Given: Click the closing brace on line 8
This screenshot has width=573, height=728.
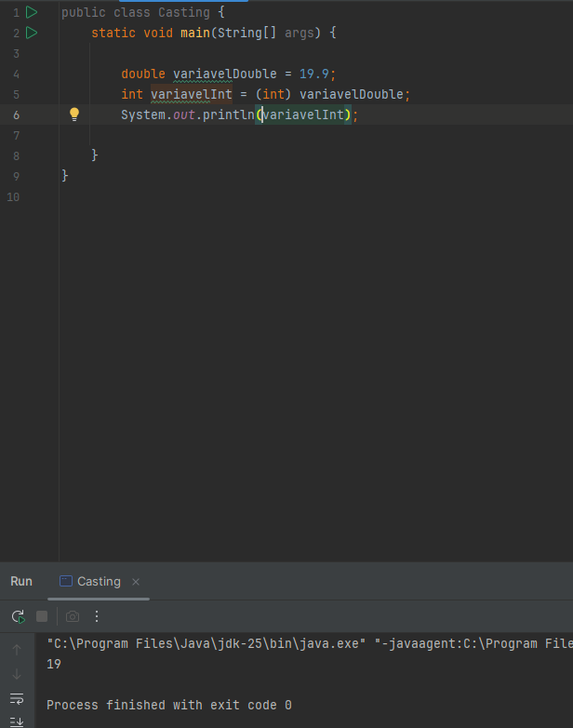Looking at the screenshot, I should click(x=95, y=155).
